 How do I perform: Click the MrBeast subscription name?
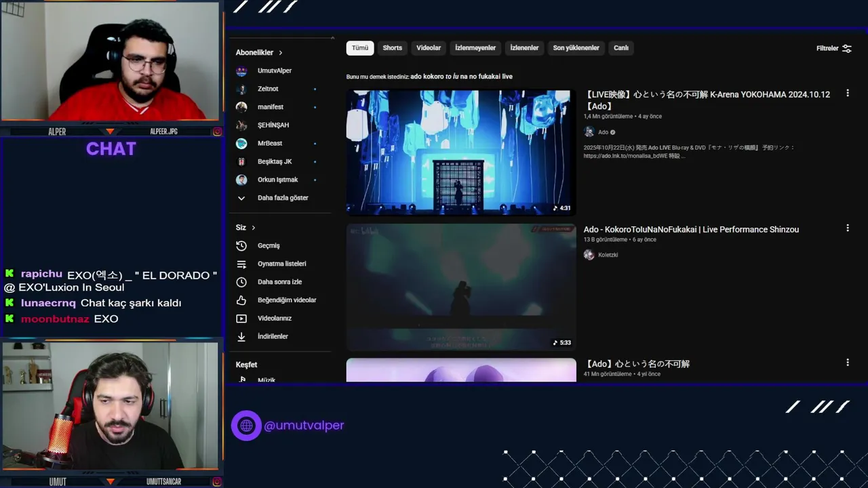[x=270, y=144]
